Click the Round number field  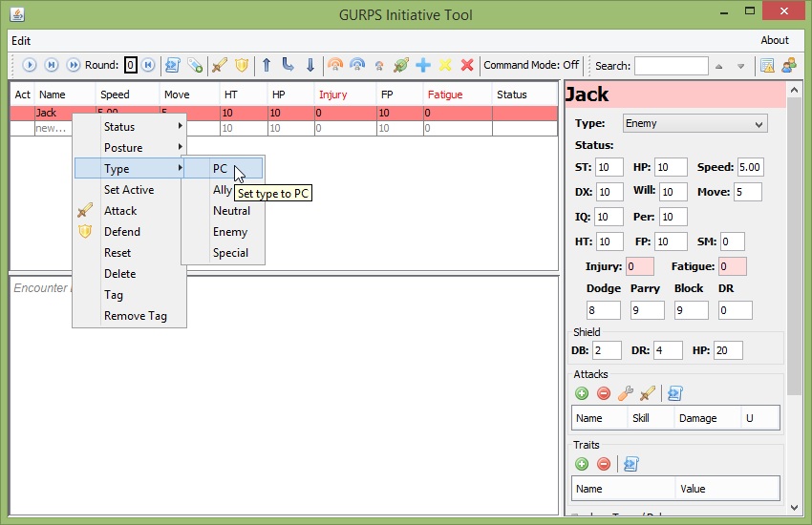[131, 65]
